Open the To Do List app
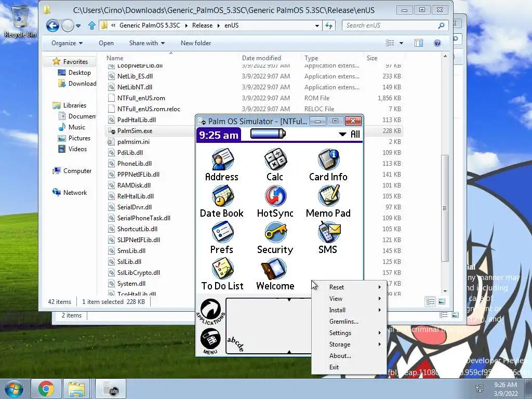 coord(222,274)
